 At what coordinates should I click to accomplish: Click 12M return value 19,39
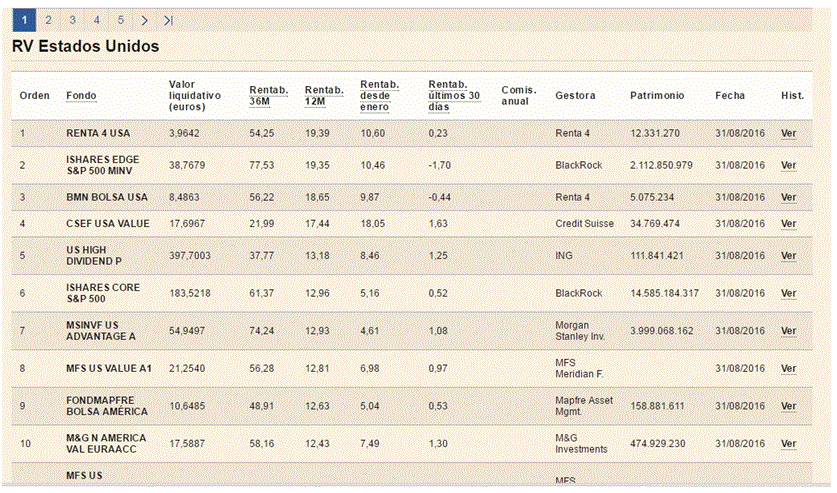pos(317,133)
